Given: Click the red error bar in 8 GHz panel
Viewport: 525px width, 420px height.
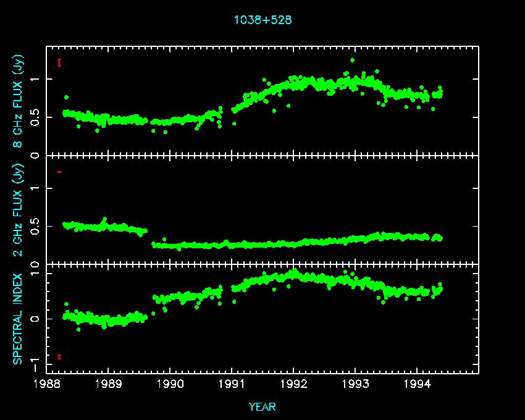Looking at the screenshot, I should [x=59, y=62].
